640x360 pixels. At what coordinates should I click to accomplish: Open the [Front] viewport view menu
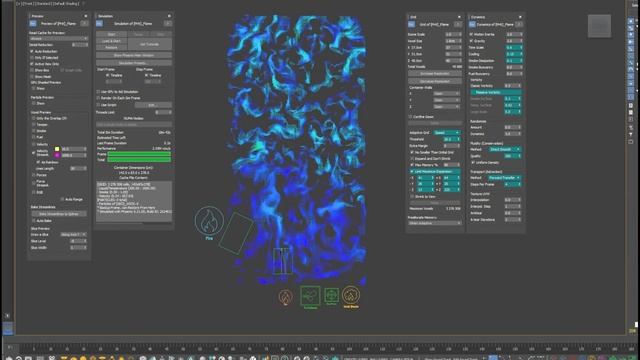pos(27,4)
